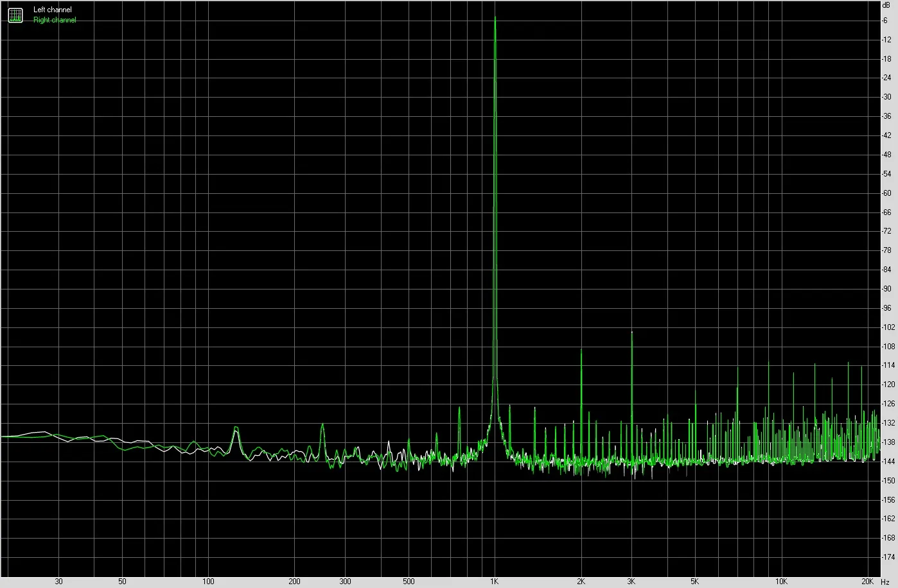Click the "-30" dB scale value
Screen dimensions: 898x588
point(887,97)
